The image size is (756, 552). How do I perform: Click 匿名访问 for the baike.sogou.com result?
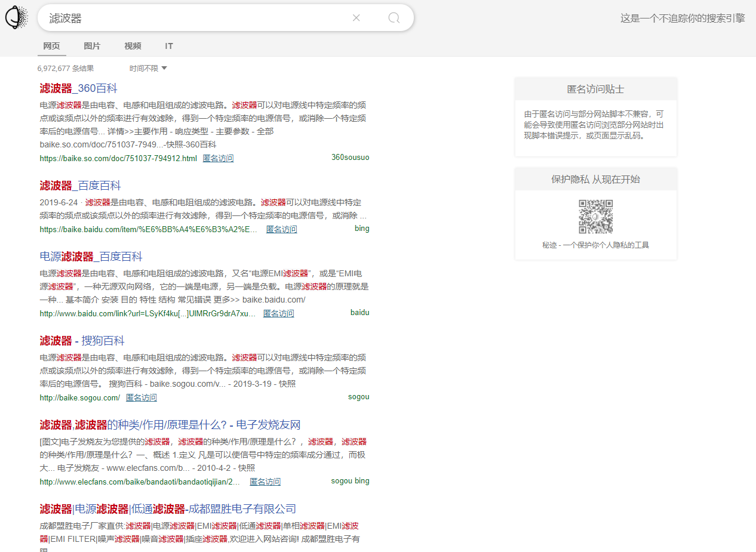(141, 398)
